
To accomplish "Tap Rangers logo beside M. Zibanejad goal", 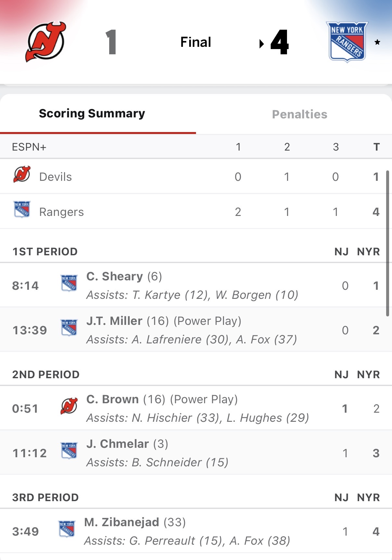I will click(x=67, y=529).
